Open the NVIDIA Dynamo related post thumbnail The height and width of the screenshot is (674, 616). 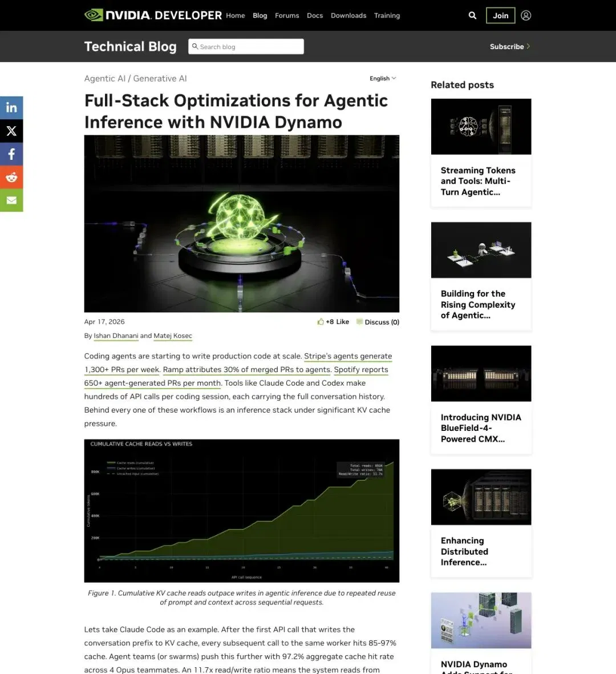pos(481,620)
